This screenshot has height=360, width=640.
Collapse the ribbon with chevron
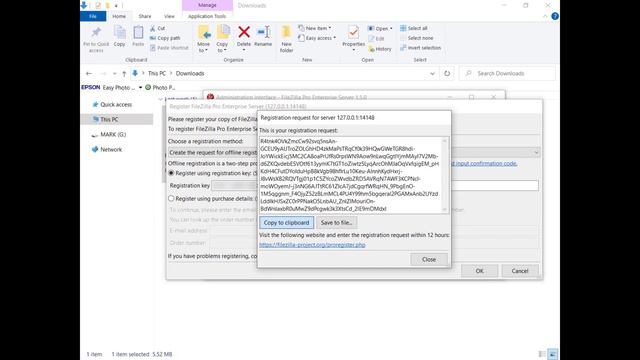tap(545, 16)
